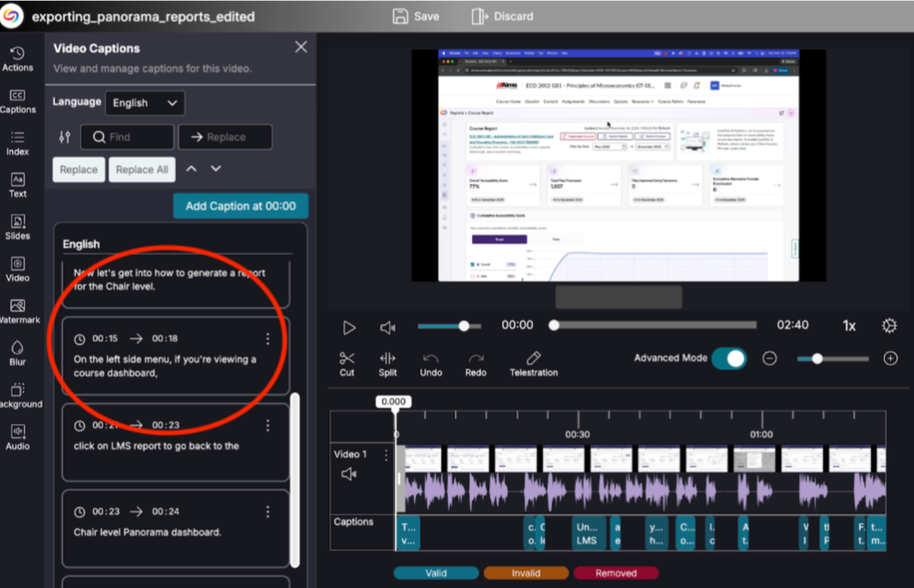Screen dimensions: 914x588
Task: Select the Valid caption status label
Action: click(436, 572)
